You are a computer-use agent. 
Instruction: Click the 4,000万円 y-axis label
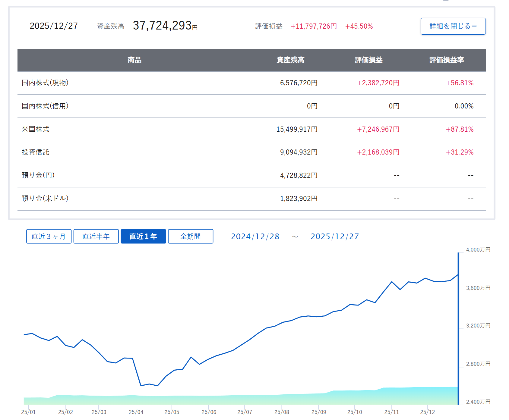[478, 250]
